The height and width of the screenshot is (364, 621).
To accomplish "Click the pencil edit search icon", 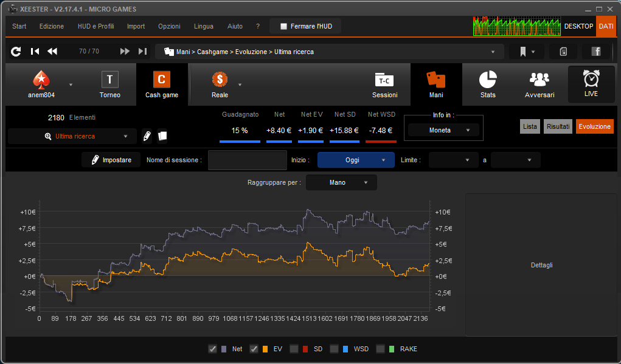I will click(147, 136).
